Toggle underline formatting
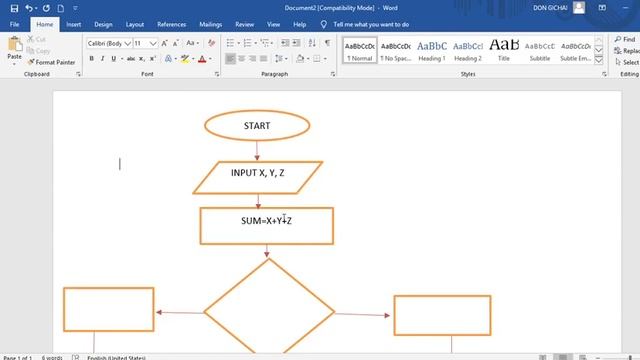Viewport: 640px width, 360px height. [x=114, y=59]
